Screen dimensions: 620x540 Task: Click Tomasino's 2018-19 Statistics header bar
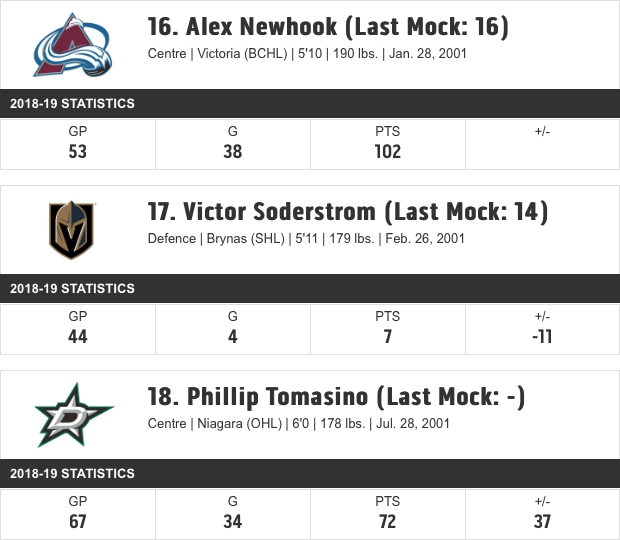click(x=310, y=473)
